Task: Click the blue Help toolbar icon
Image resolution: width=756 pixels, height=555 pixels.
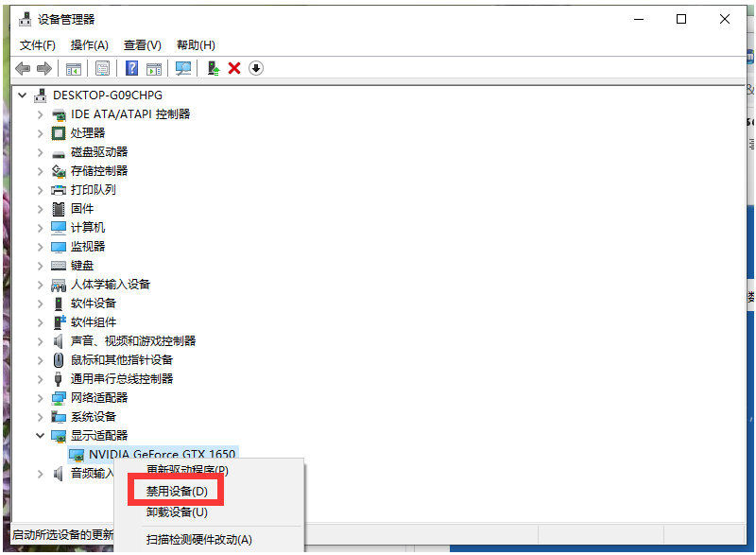Action: [131, 68]
